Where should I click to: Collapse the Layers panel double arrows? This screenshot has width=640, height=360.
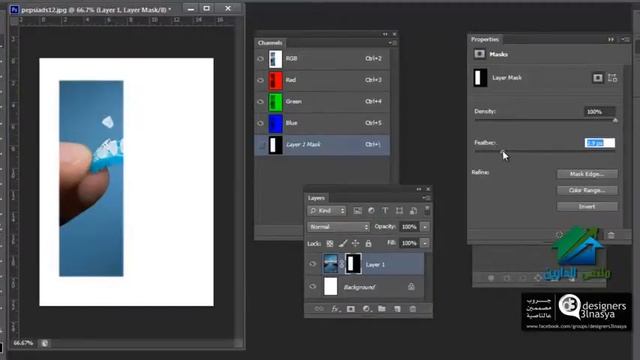(x=419, y=189)
